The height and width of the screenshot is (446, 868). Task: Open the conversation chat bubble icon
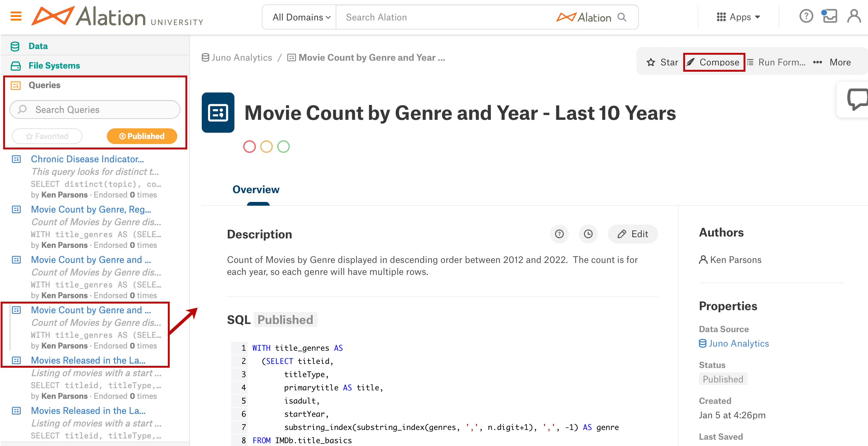(857, 100)
